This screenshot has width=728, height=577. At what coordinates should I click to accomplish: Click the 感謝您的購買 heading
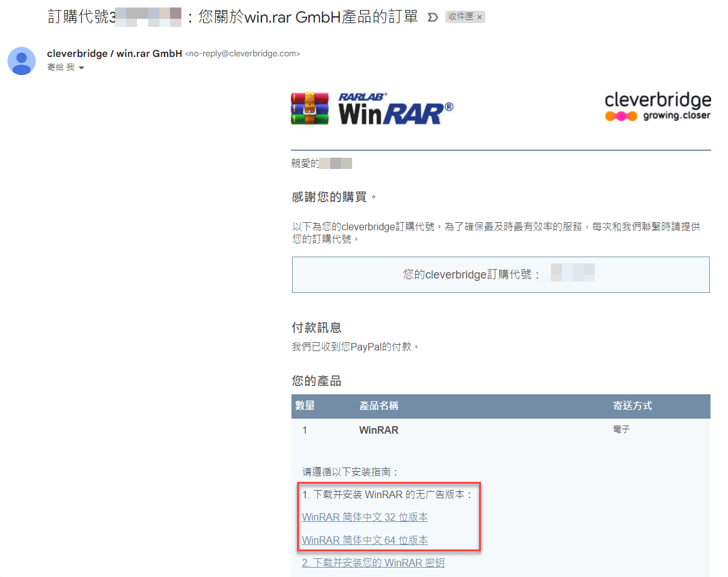coord(333,197)
